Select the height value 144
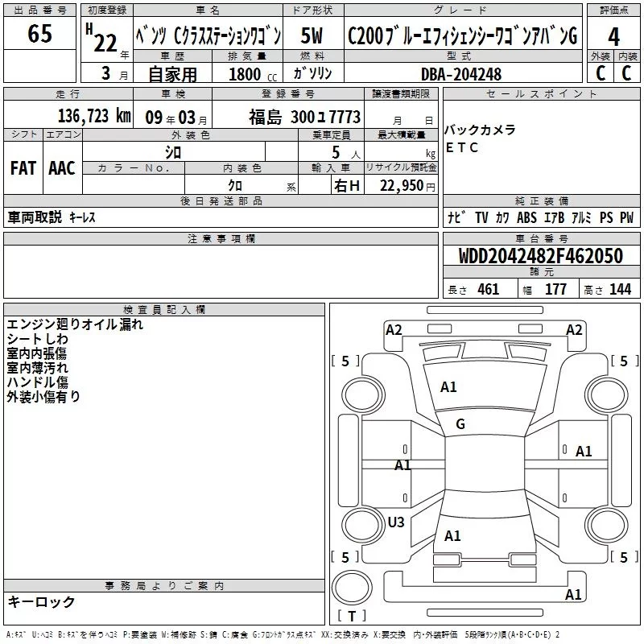This screenshot has width=644, height=644. point(620,289)
